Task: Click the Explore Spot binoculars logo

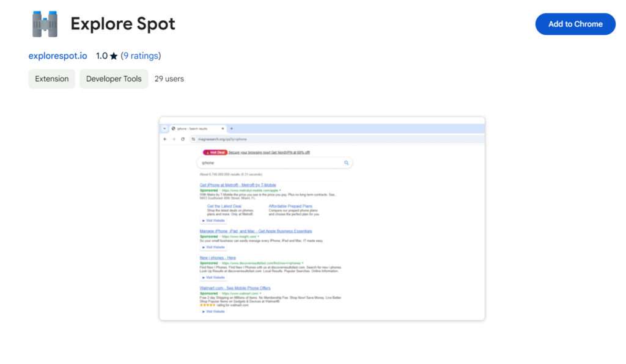Action: pos(45,24)
